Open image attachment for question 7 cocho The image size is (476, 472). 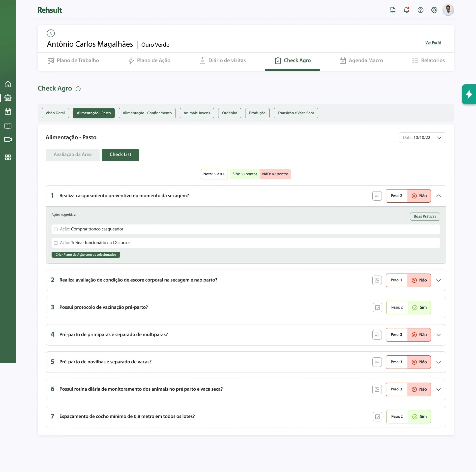click(378, 417)
